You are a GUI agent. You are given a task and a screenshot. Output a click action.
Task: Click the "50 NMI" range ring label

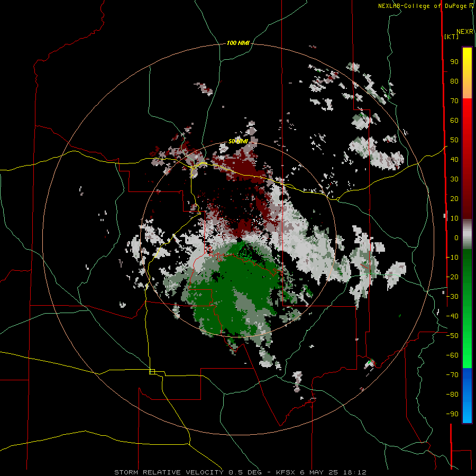tap(239, 141)
